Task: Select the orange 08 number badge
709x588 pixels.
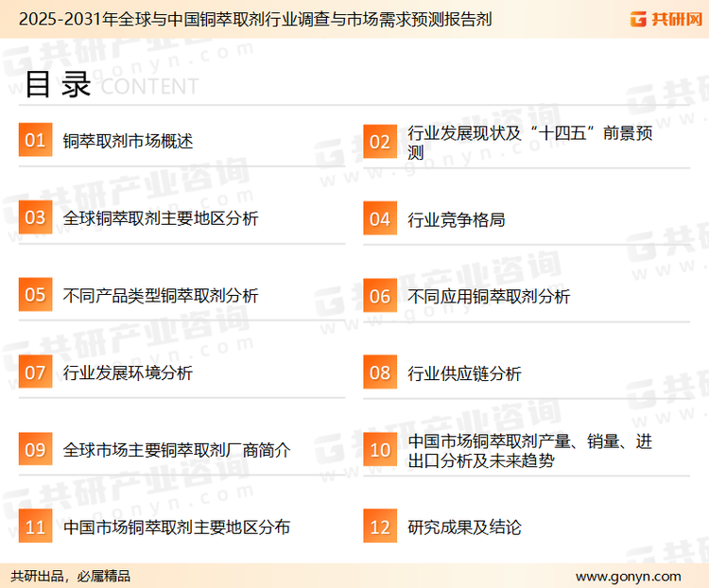Action: (380, 372)
